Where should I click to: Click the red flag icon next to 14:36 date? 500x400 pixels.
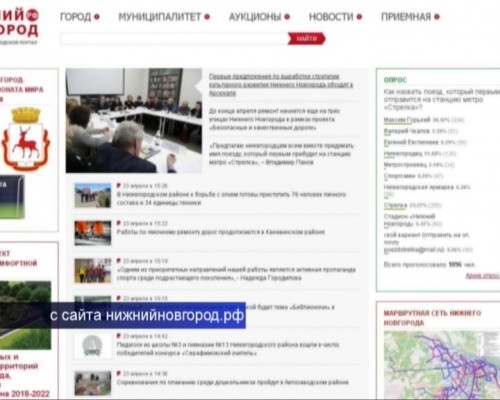119,373
